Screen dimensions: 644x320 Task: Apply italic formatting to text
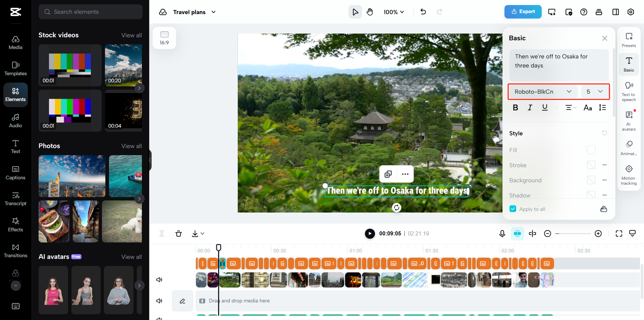tap(530, 107)
